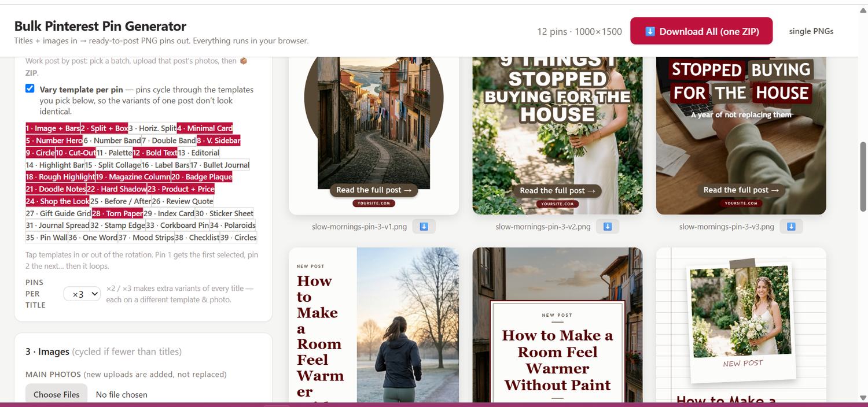868x407 pixels.
Task: Toggle template 28 · Torn Paper
Action: pos(117,213)
